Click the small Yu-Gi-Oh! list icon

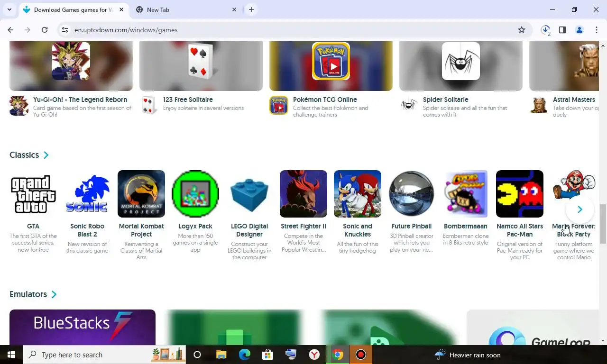[19, 106]
